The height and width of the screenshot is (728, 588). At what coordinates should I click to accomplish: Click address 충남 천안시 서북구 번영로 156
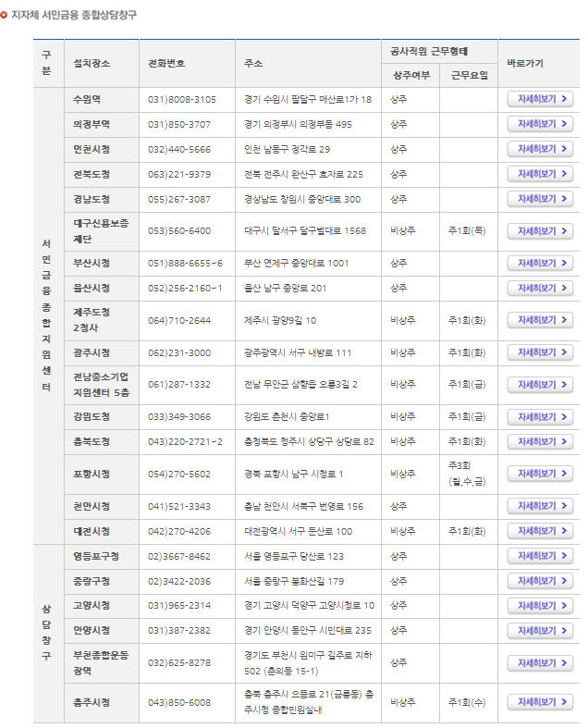tap(303, 507)
